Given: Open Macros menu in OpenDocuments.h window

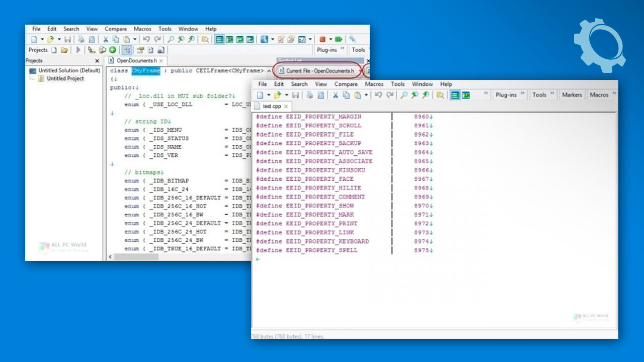Looking at the screenshot, I should pyautogui.click(x=143, y=29).
